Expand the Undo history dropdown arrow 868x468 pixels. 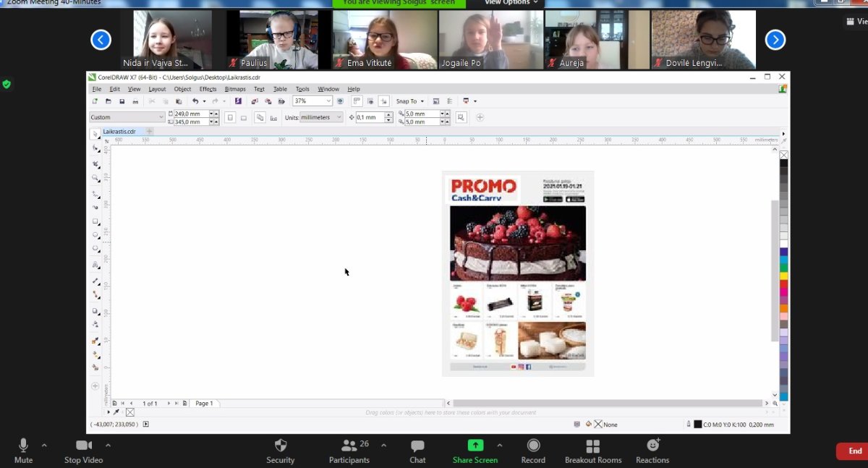coord(204,101)
